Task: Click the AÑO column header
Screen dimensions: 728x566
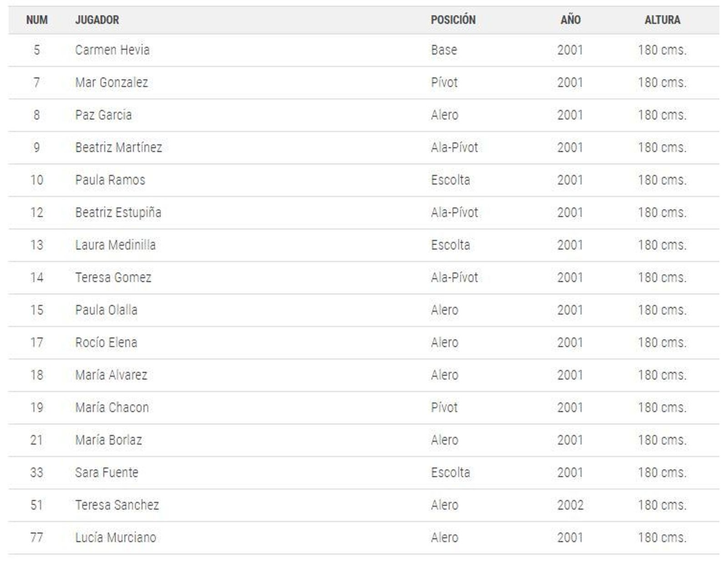Action: pos(570,20)
